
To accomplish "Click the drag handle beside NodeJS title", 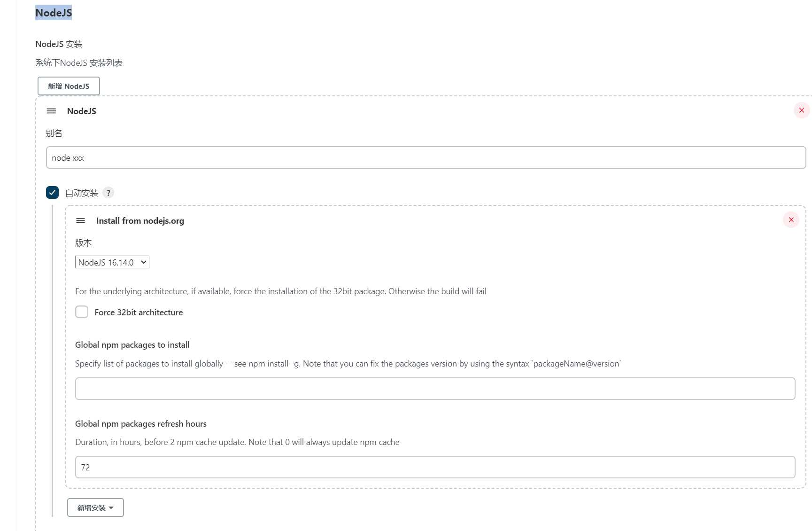I will [x=51, y=111].
